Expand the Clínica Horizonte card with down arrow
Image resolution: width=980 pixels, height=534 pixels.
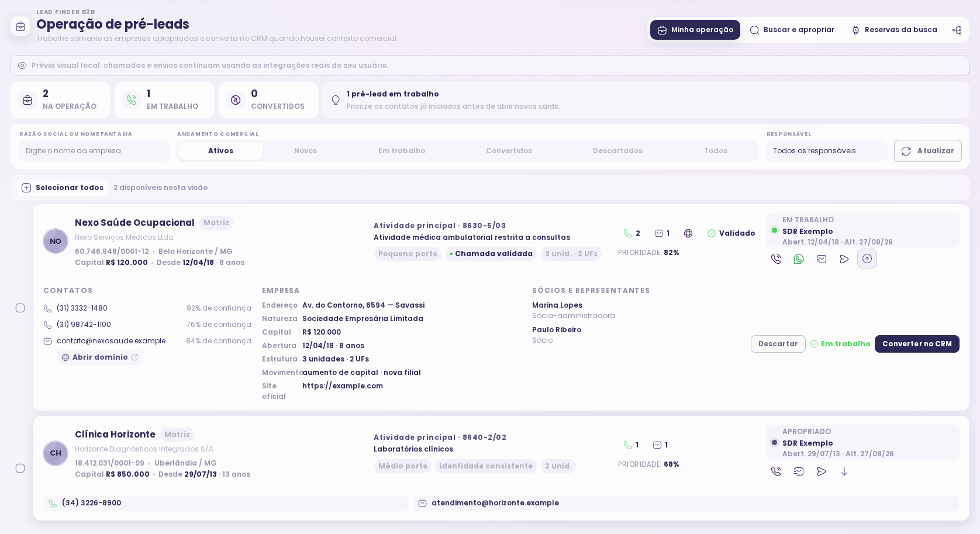[844, 471]
